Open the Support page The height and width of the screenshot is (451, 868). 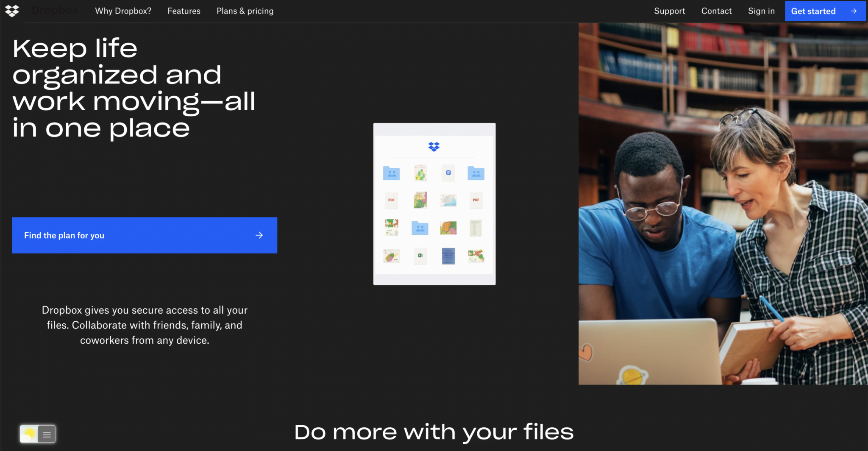[670, 11]
